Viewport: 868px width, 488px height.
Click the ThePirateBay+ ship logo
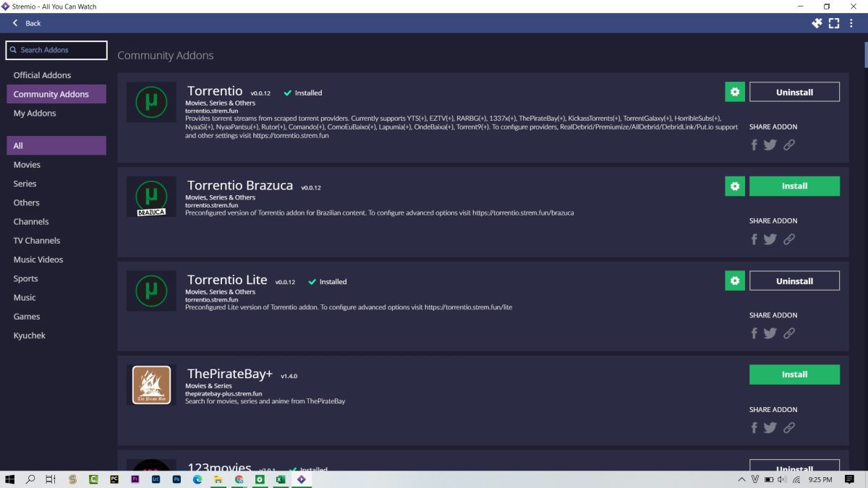(x=151, y=385)
